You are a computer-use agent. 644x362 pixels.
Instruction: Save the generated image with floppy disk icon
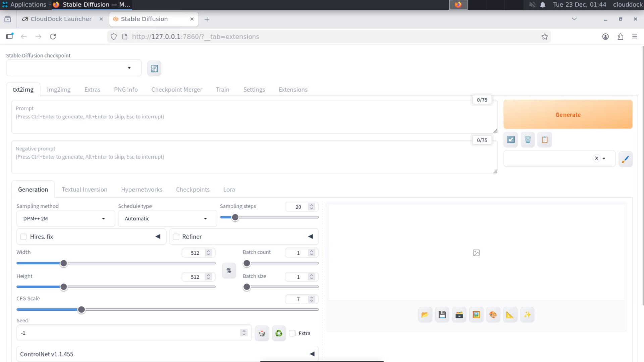pos(442,314)
